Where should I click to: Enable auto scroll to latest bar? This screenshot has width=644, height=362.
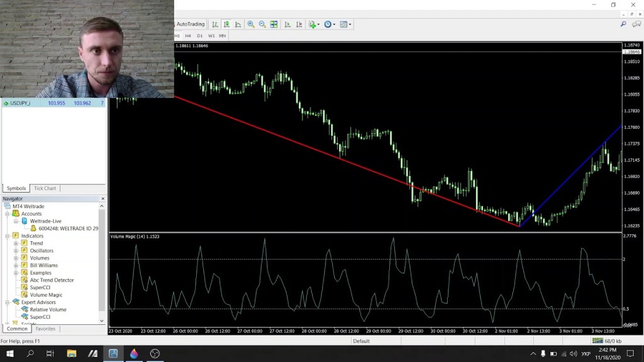click(286, 24)
